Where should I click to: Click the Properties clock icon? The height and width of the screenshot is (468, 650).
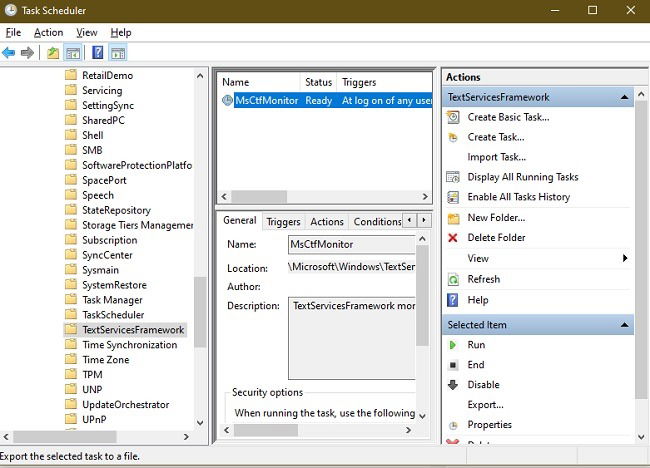(454, 425)
